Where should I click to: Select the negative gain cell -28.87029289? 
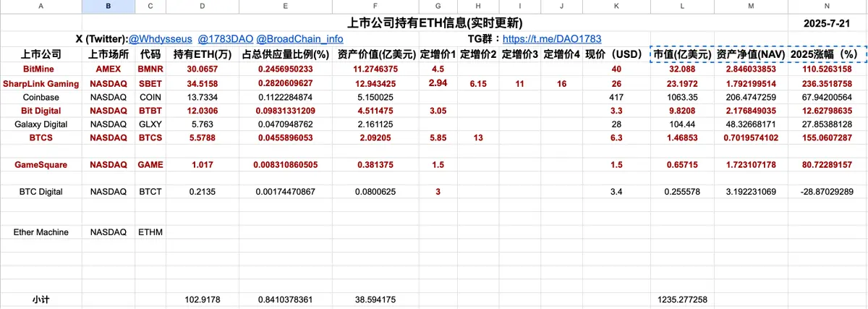828,192
